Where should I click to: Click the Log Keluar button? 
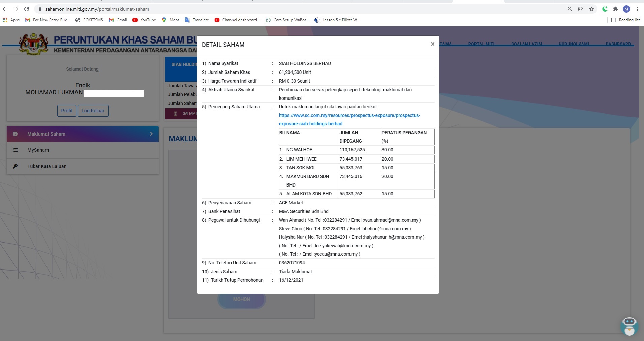pyautogui.click(x=93, y=111)
